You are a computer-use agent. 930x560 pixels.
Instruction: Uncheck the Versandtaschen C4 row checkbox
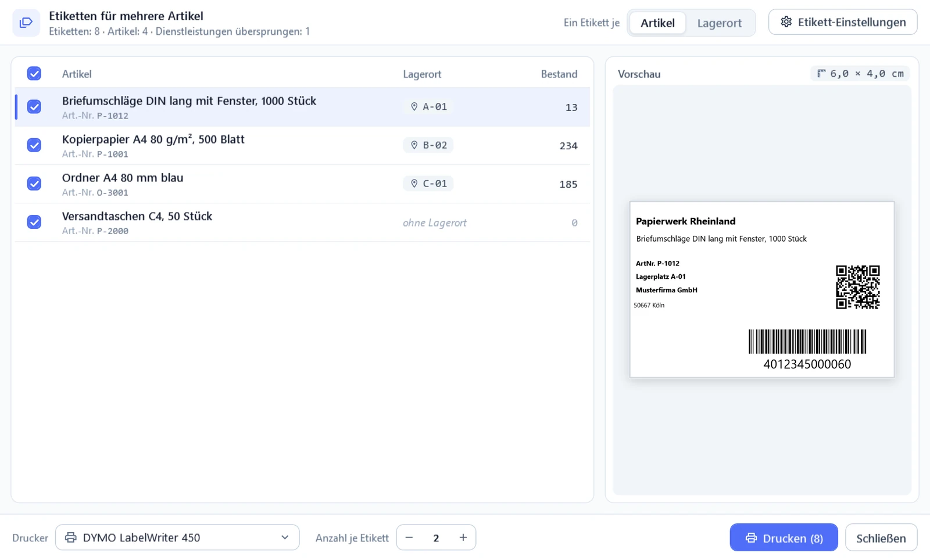(x=34, y=222)
